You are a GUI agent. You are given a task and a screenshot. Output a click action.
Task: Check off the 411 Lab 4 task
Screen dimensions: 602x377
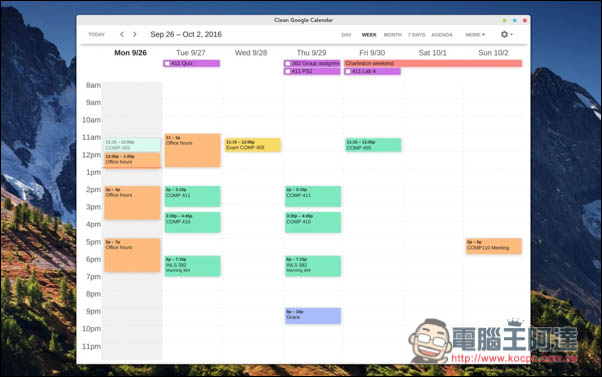[348, 72]
